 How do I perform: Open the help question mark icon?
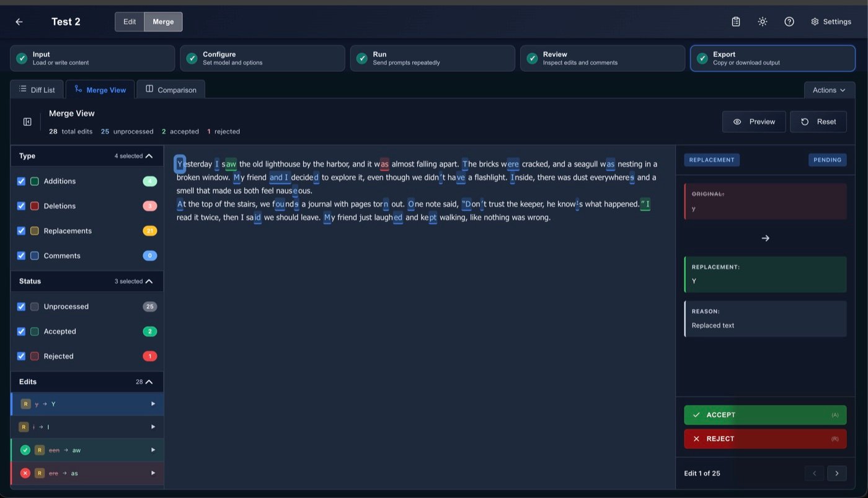point(789,22)
